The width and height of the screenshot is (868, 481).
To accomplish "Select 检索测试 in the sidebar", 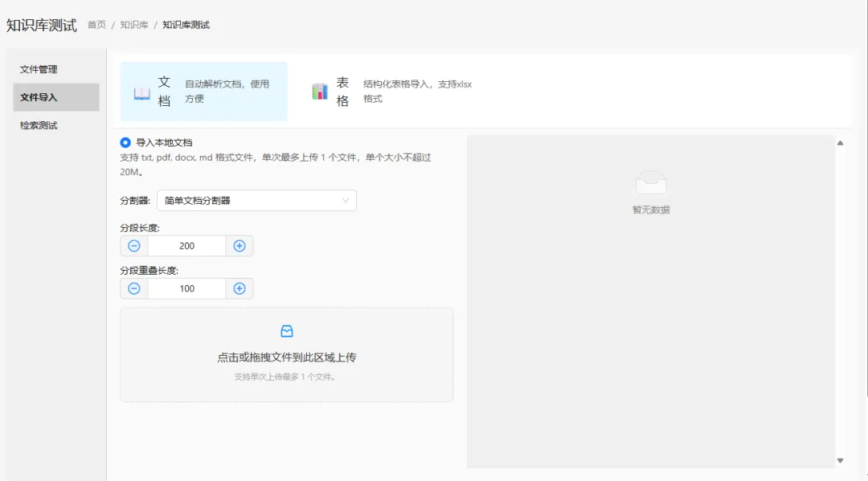I will (39, 125).
